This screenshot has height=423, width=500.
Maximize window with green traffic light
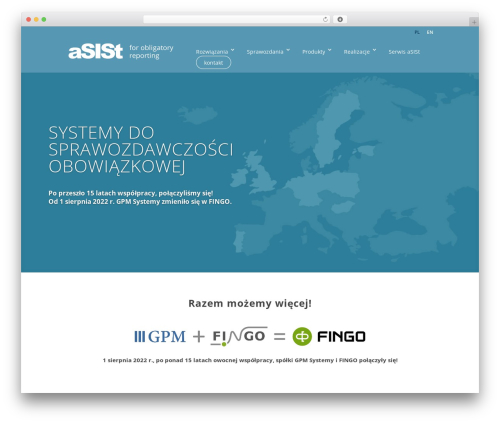pyautogui.click(x=44, y=20)
